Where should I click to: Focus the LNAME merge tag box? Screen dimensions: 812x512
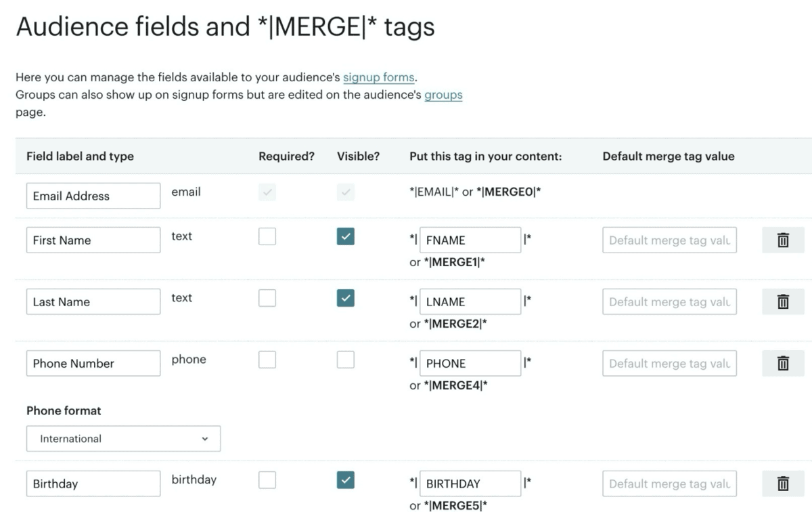(470, 302)
